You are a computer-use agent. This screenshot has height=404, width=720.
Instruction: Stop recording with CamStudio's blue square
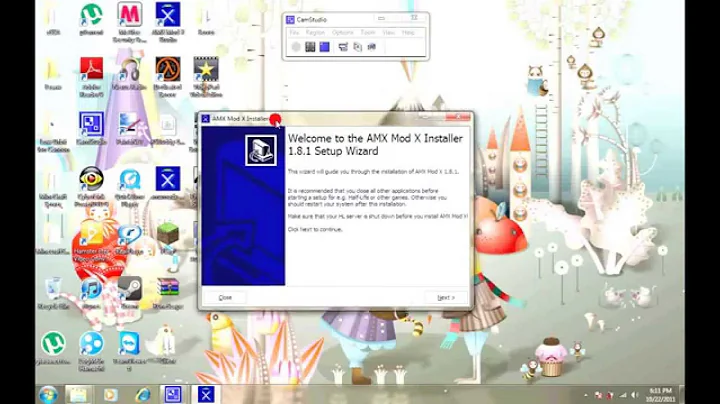coord(325,47)
